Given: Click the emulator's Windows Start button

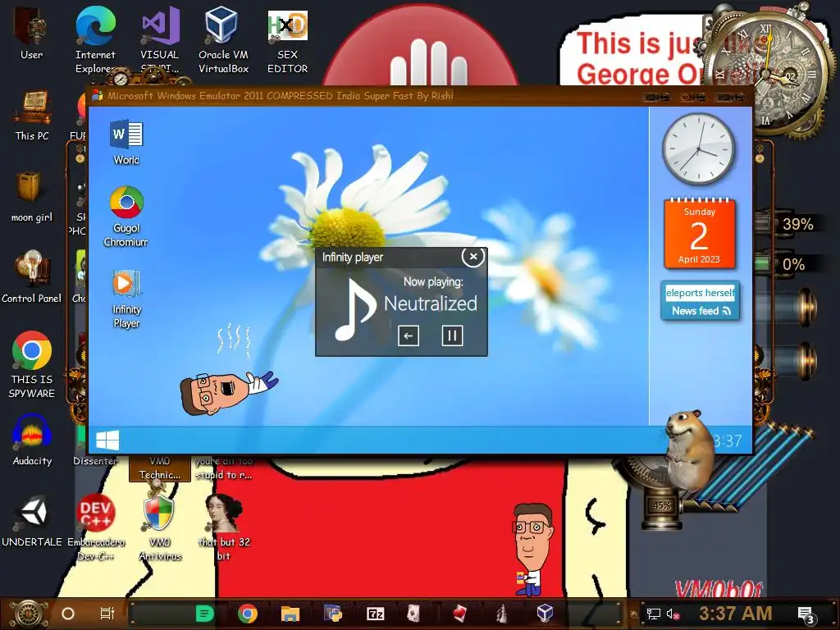Looking at the screenshot, I should point(107,441).
